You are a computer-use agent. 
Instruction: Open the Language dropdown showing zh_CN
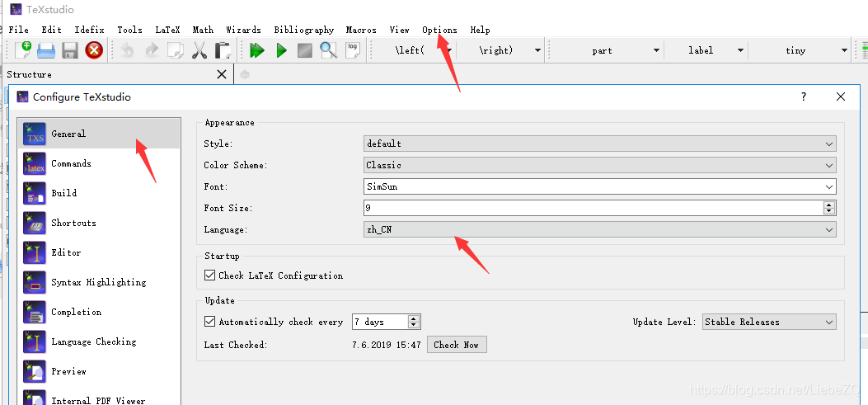tap(600, 229)
